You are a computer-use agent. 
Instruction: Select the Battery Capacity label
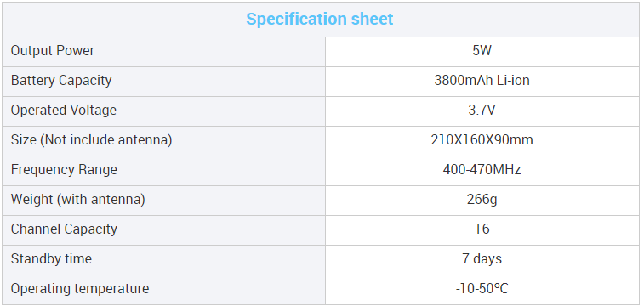pos(61,81)
